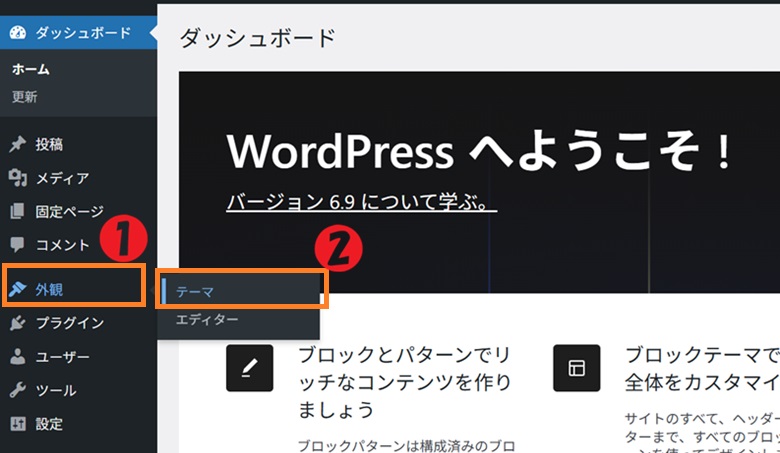Screen dimensions: 780x453
Task: Click the paintbrush icon beside 外観
Action: (18, 289)
